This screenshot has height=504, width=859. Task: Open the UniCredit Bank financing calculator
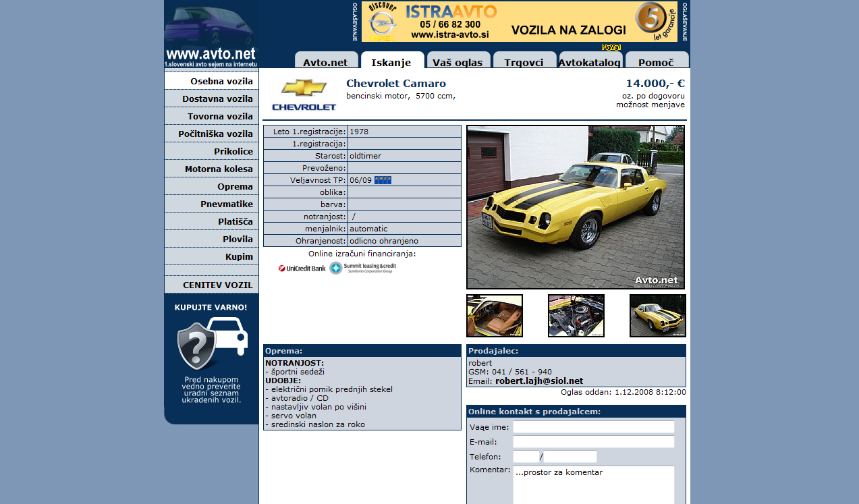(302, 269)
